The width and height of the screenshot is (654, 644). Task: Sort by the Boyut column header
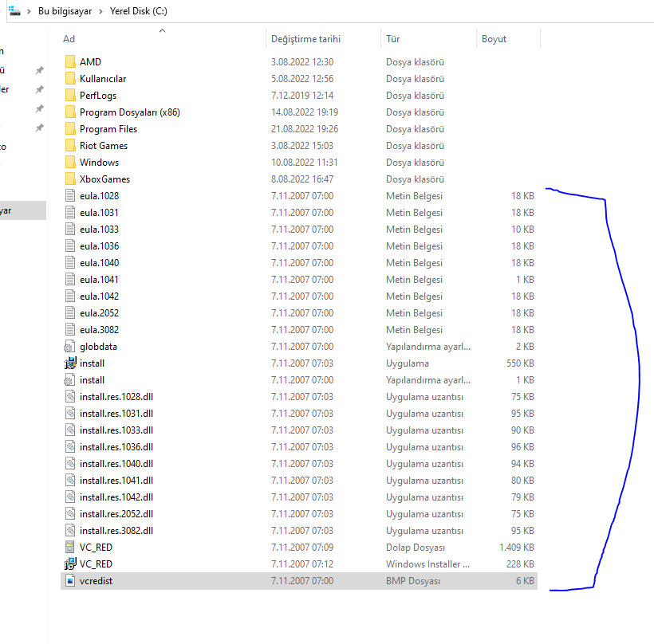click(x=494, y=39)
